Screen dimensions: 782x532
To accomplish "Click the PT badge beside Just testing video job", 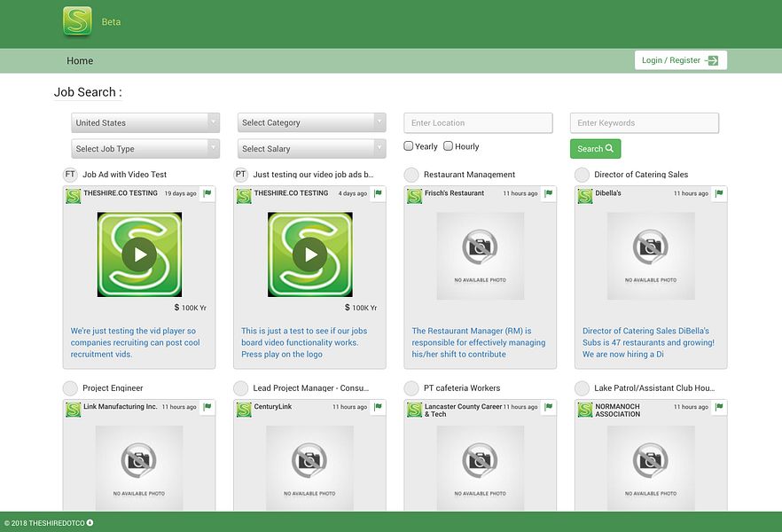I will coord(241,175).
